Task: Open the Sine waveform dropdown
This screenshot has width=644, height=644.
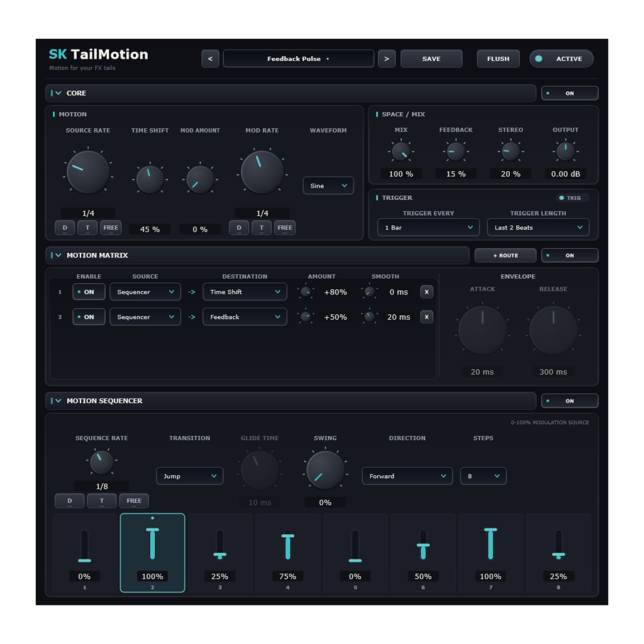Action: click(x=328, y=185)
